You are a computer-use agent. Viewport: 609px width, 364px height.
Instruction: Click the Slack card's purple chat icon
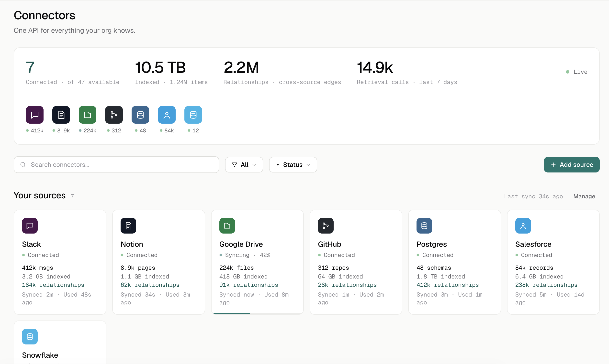click(30, 226)
